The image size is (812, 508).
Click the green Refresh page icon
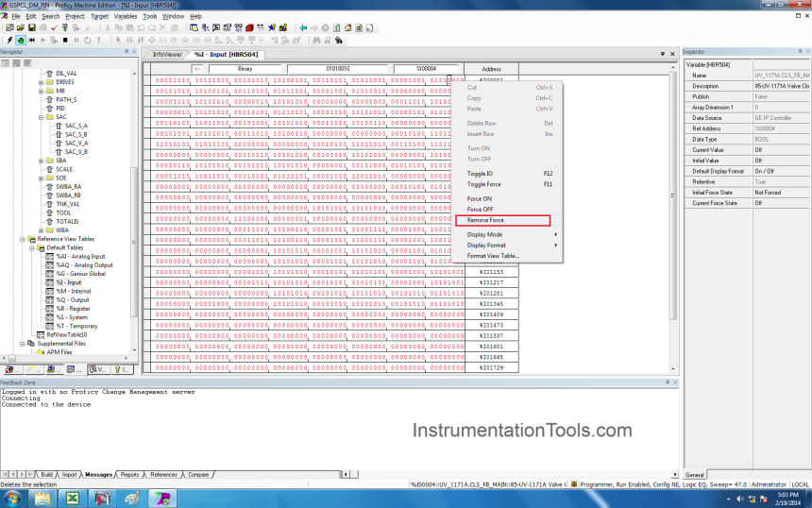pyautogui.click(x=337, y=27)
